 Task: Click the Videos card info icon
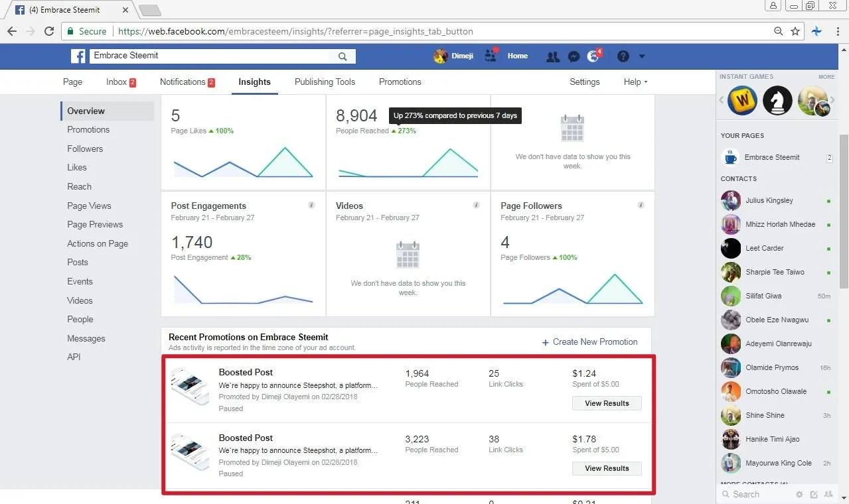point(476,206)
